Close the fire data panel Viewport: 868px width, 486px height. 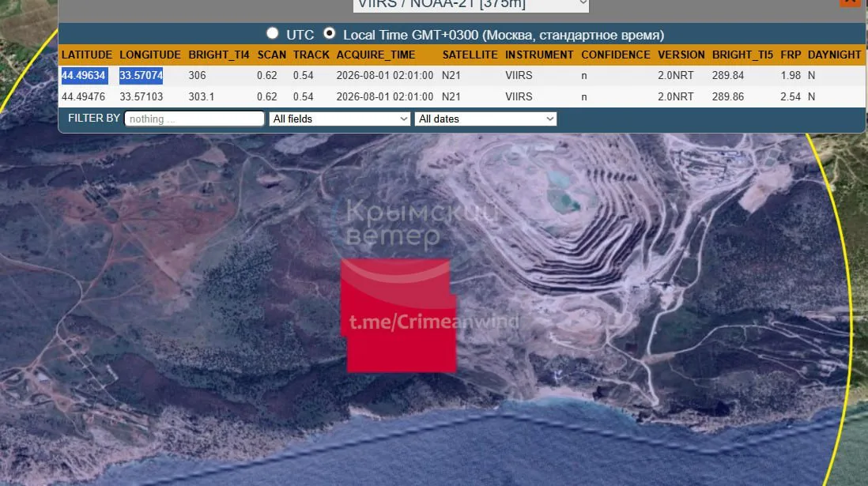pyautogui.click(x=850, y=3)
